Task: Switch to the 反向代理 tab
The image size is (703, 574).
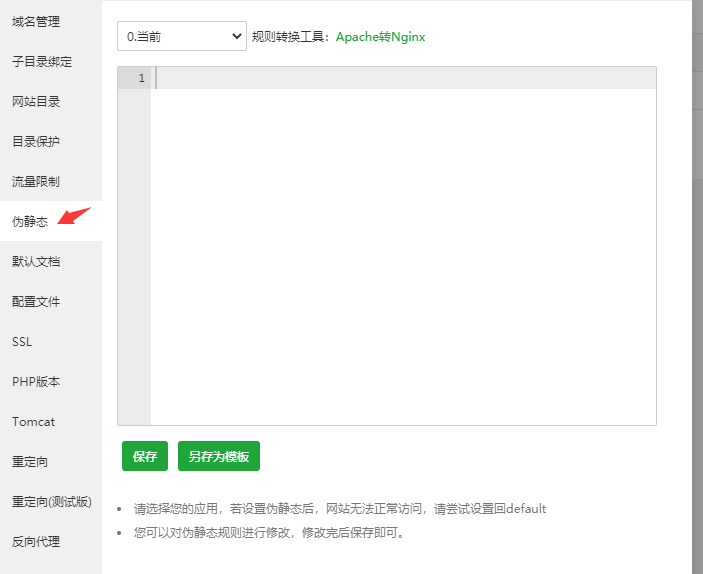Action: coord(51,541)
